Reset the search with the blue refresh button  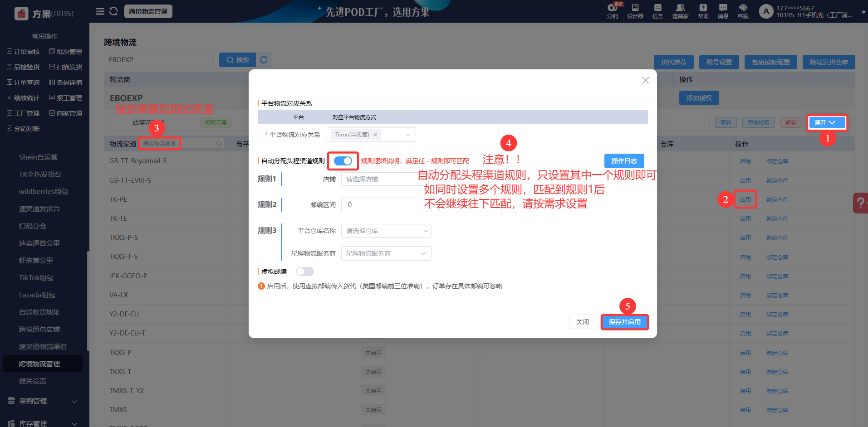point(264,60)
